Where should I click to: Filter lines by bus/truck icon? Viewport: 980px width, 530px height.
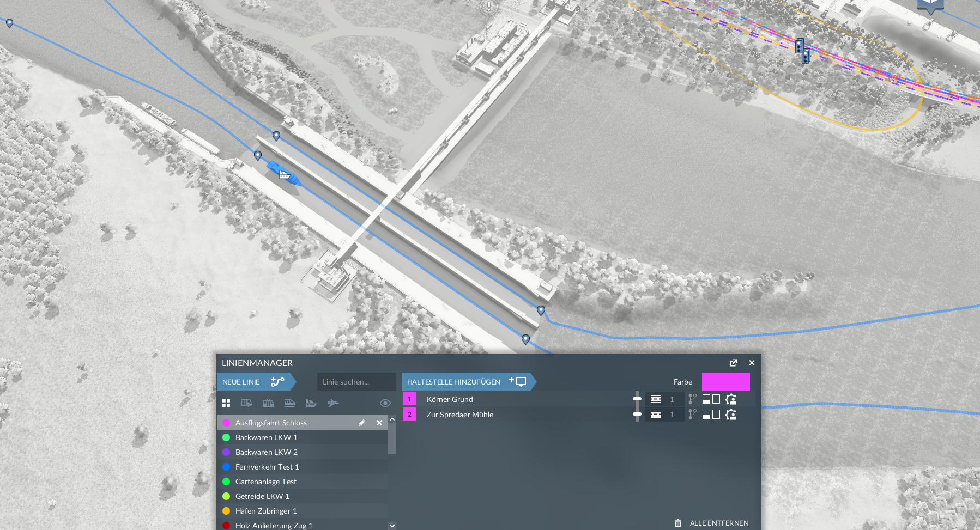[246, 403]
